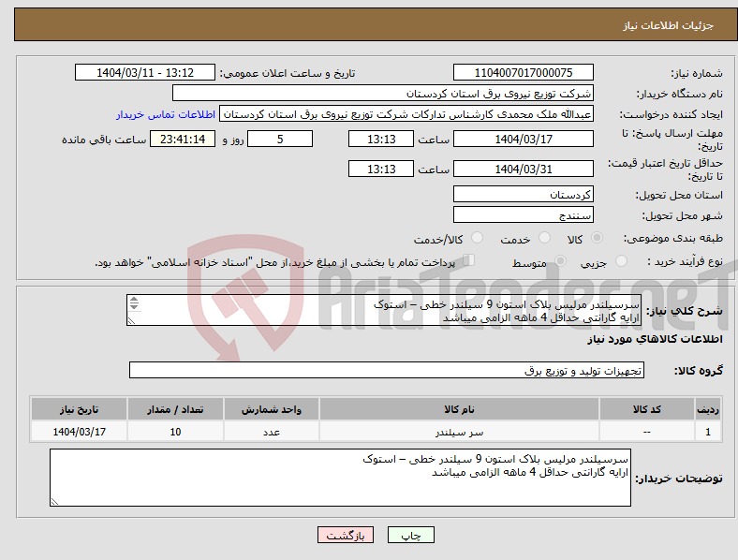Click the remaining time 23:41:14 field
This screenshot has width=738, height=560.
[x=183, y=139]
